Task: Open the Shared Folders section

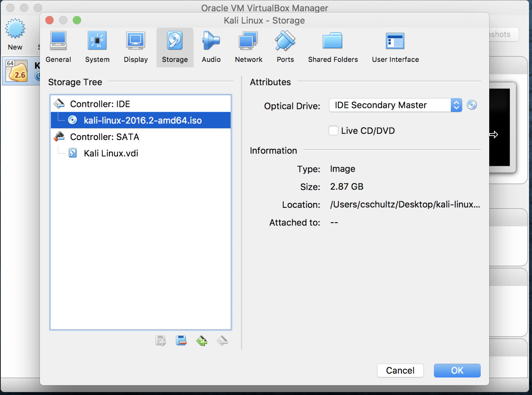Action: [333, 48]
